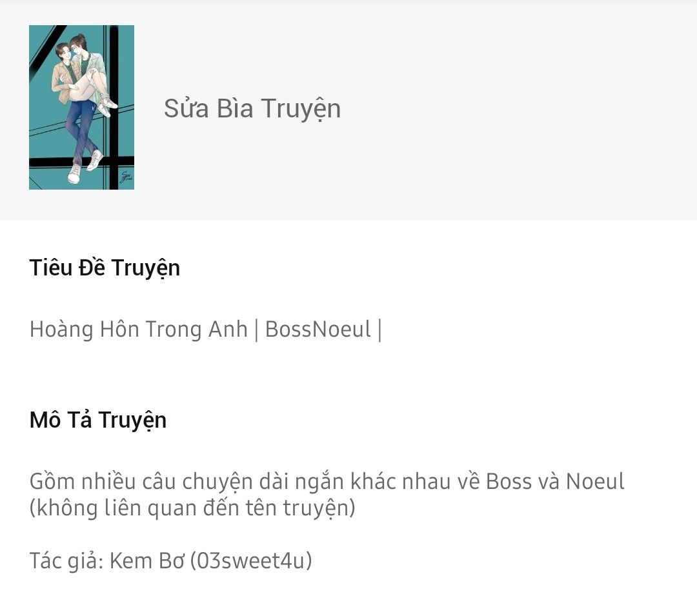Click description line (không liên quan đến tên truyện)
The height and width of the screenshot is (616, 697).
192,508
